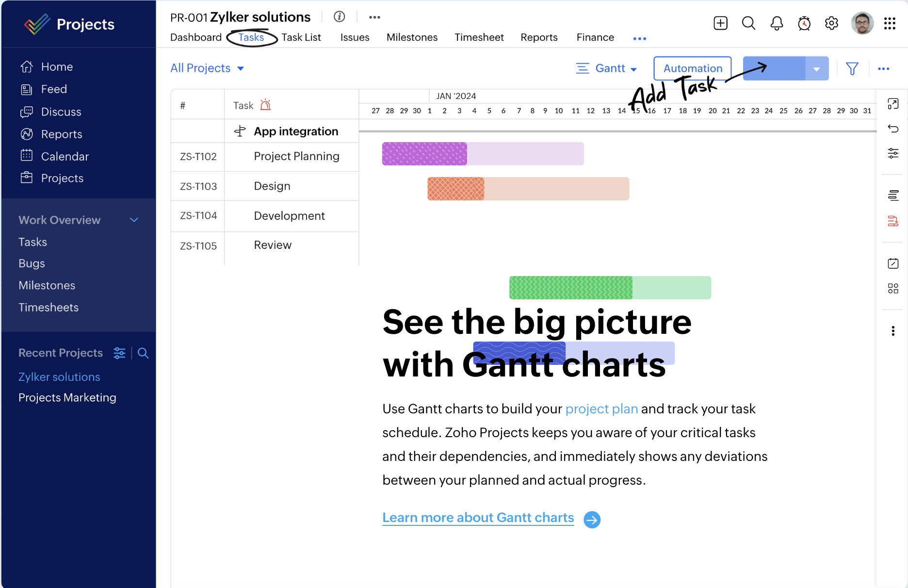Open Timesheets under Work Overview
Screen dimensions: 908x588
[49, 308]
